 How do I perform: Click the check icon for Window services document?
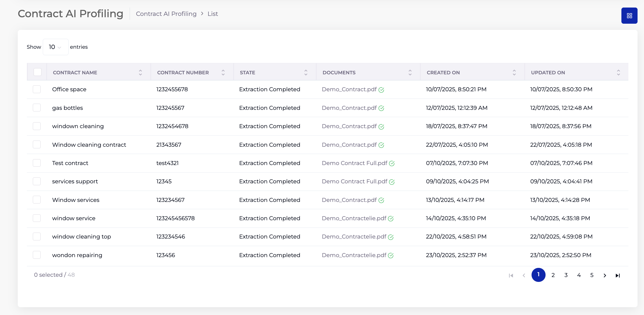click(381, 200)
